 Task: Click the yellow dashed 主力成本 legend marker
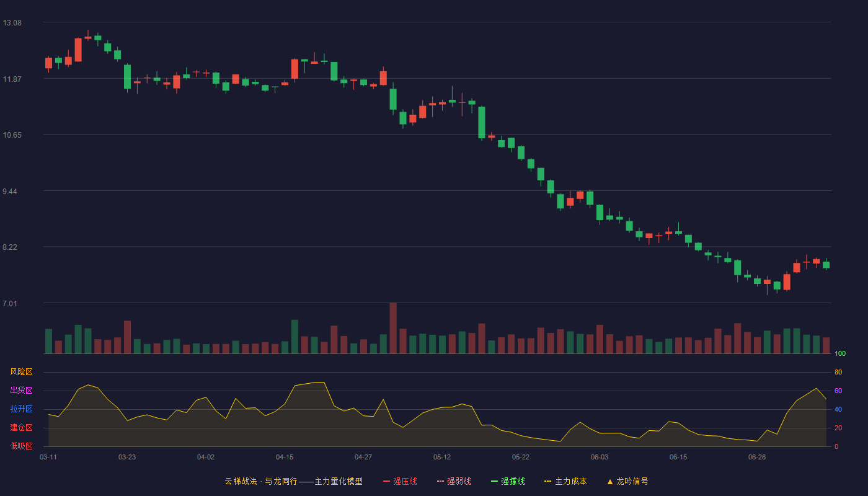tap(547, 481)
